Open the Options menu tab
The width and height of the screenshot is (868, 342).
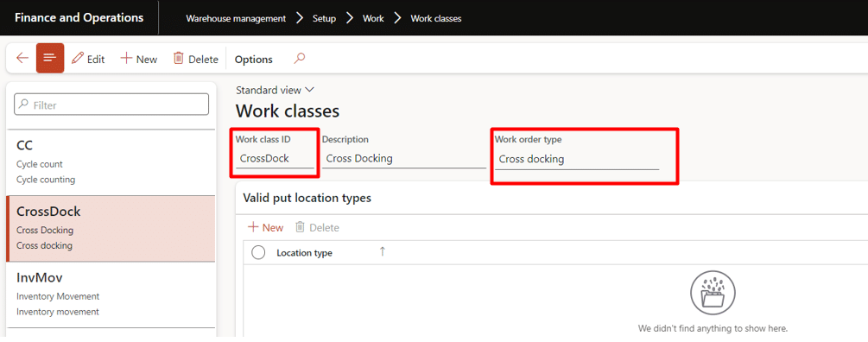click(x=254, y=60)
